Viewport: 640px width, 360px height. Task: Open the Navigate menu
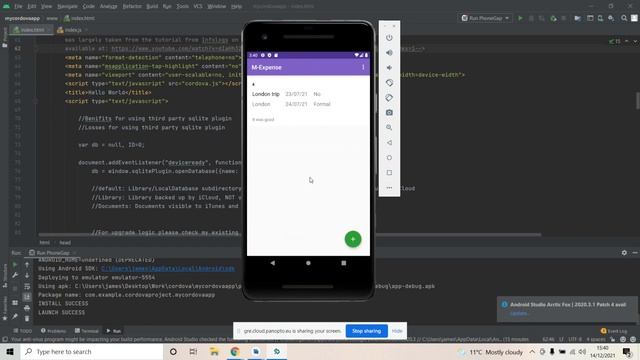click(x=67, y=6)
